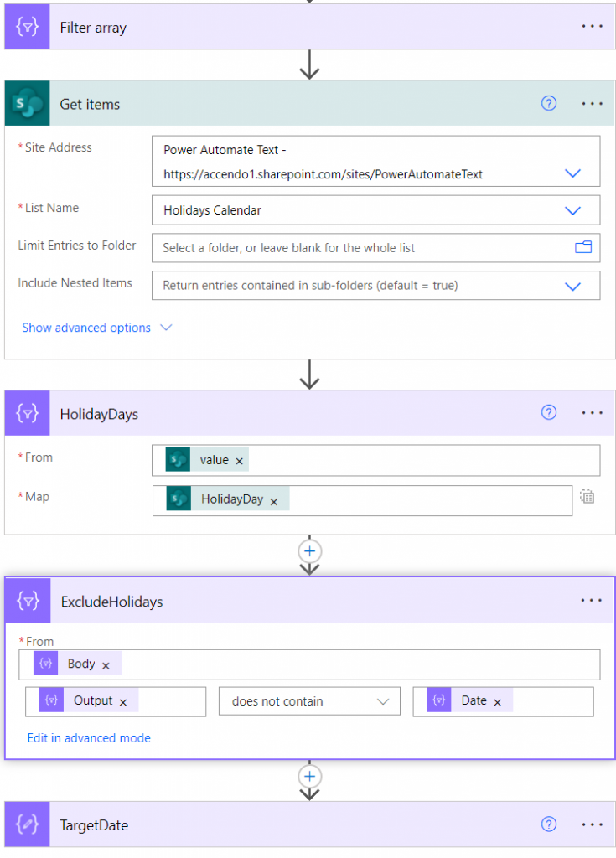Viewport: 616px width, 858px height.
Task: Click the help icon on TargetDate
Action: click(x=549, y=825)
